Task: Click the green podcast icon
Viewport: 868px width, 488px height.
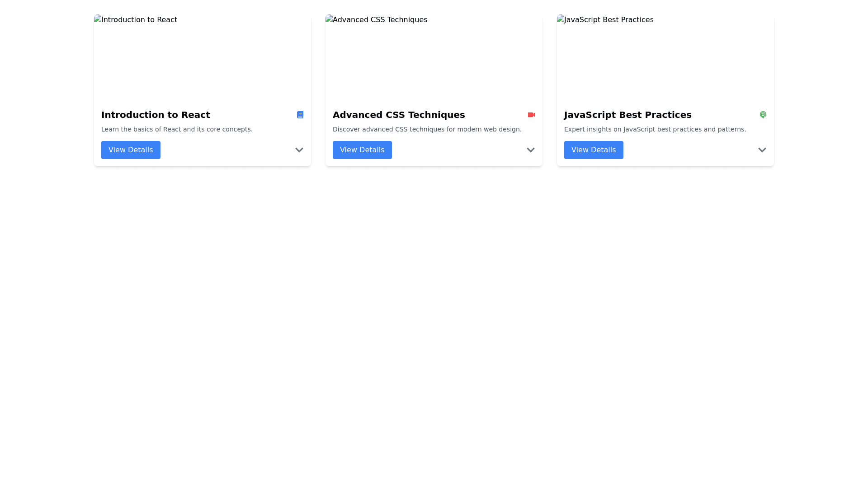Action: tap(763, 115)
